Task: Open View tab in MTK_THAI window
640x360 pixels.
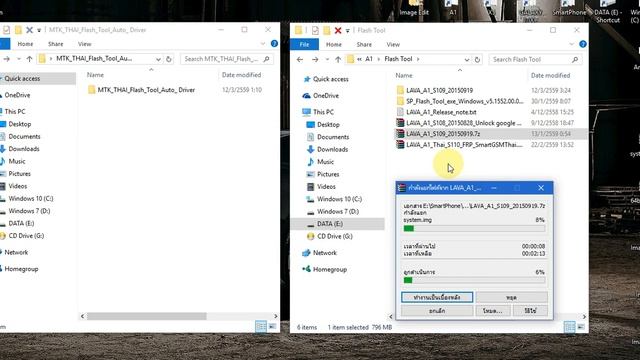Action: pos(84,44)
